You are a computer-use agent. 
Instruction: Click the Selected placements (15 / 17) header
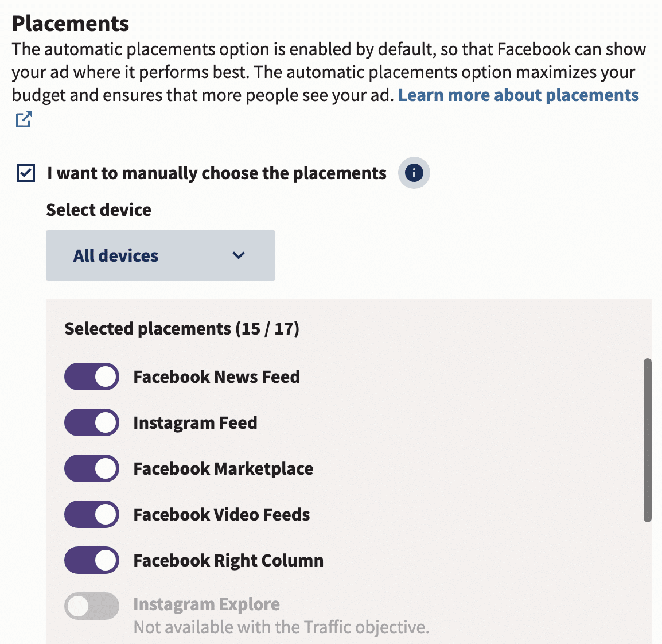(x=182, y=328)
